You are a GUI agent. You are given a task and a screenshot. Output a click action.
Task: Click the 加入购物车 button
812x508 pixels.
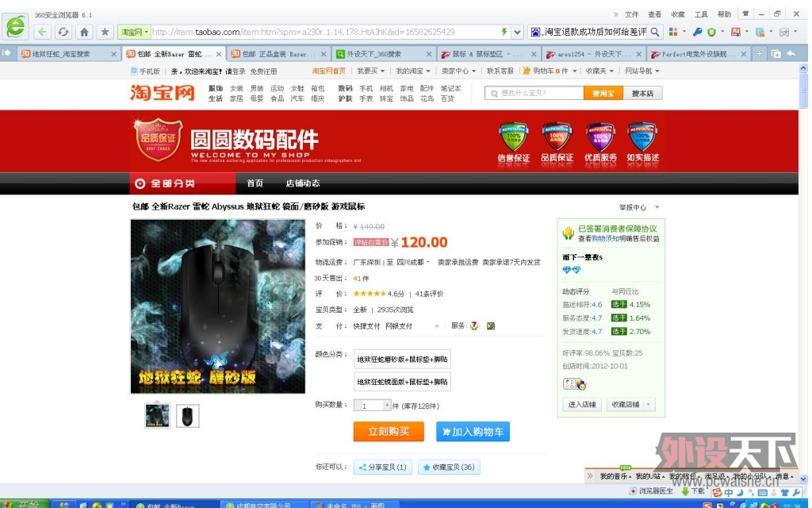point(473,431)
